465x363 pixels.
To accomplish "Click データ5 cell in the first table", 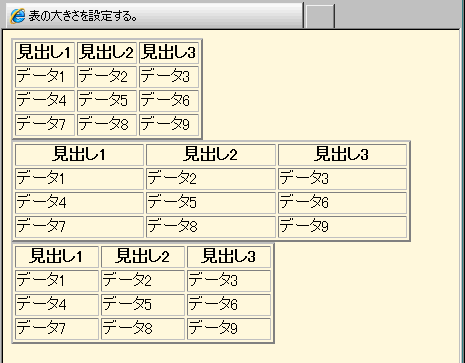I will (x=107, y=101).
